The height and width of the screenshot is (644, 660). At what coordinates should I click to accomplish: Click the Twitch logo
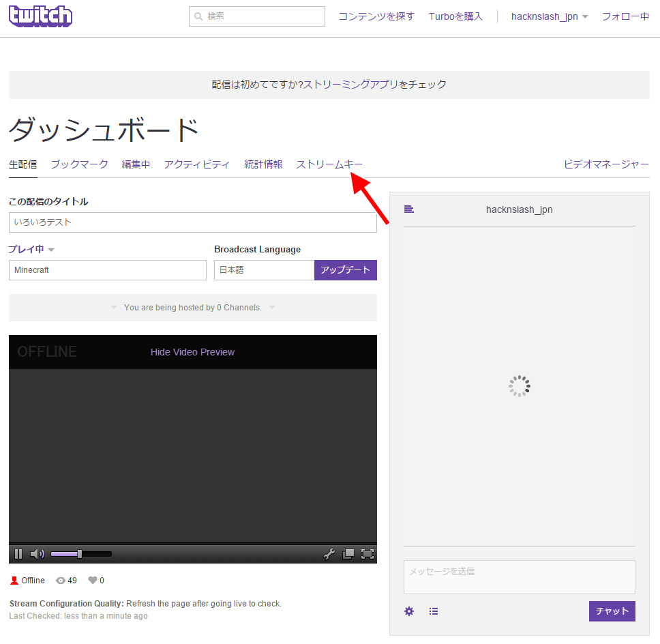(x=41, y=16)
